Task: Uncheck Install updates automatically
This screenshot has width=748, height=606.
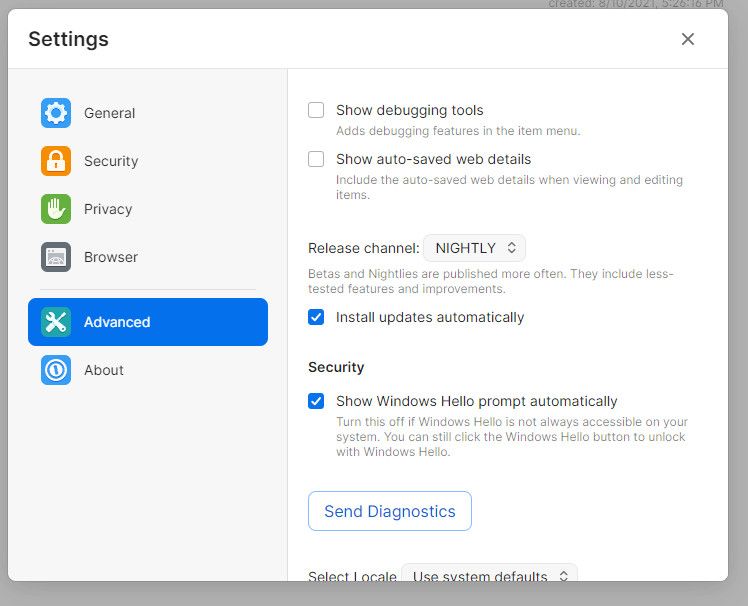Action: (x=316, y=317)
